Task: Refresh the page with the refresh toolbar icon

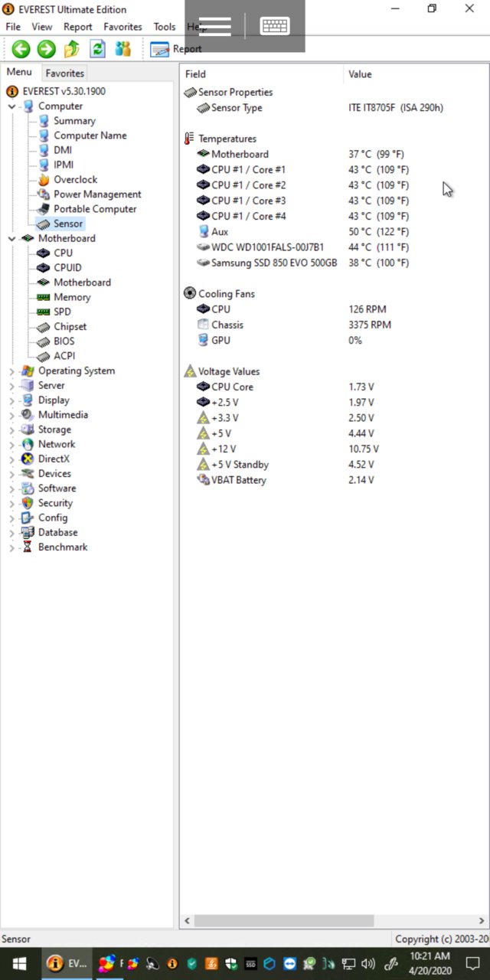Action: pos(97,50)
